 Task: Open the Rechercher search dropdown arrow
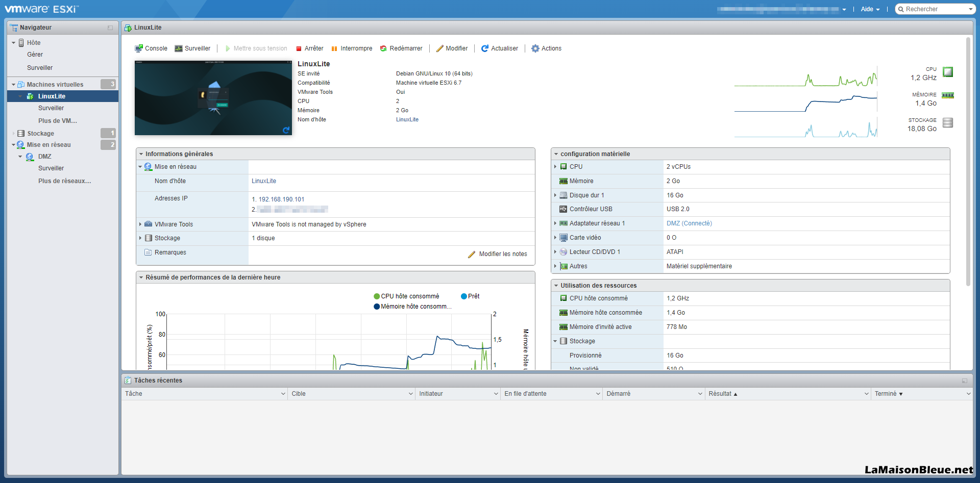tap(970, 9)
